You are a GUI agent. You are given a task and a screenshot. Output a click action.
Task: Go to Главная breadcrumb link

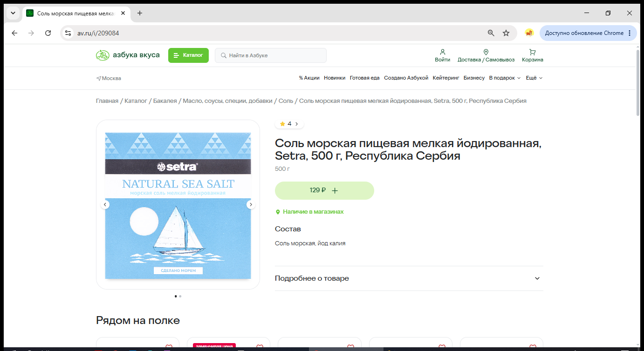pyautogui.click(x=107, y=101)
